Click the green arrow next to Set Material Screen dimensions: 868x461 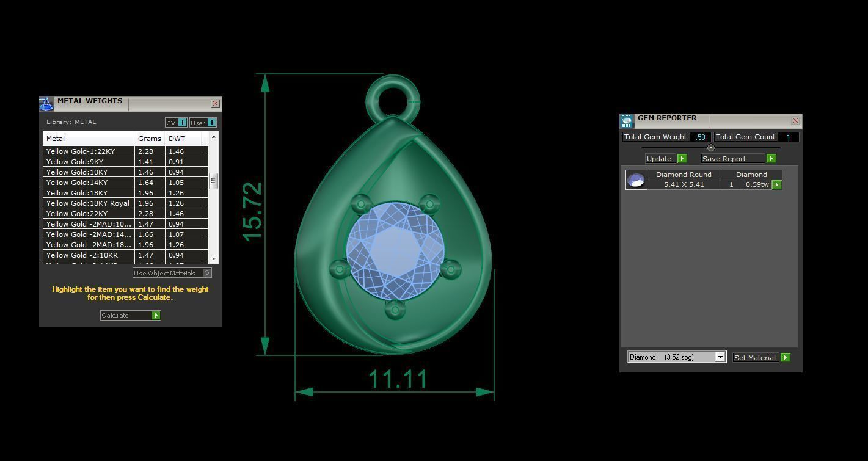point(786,358)
